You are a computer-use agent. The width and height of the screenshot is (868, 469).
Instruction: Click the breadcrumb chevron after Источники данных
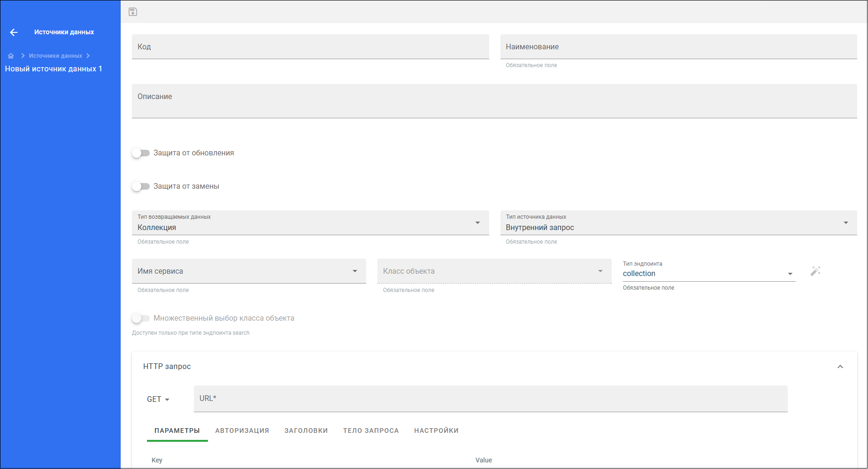(x=88, y=56)
